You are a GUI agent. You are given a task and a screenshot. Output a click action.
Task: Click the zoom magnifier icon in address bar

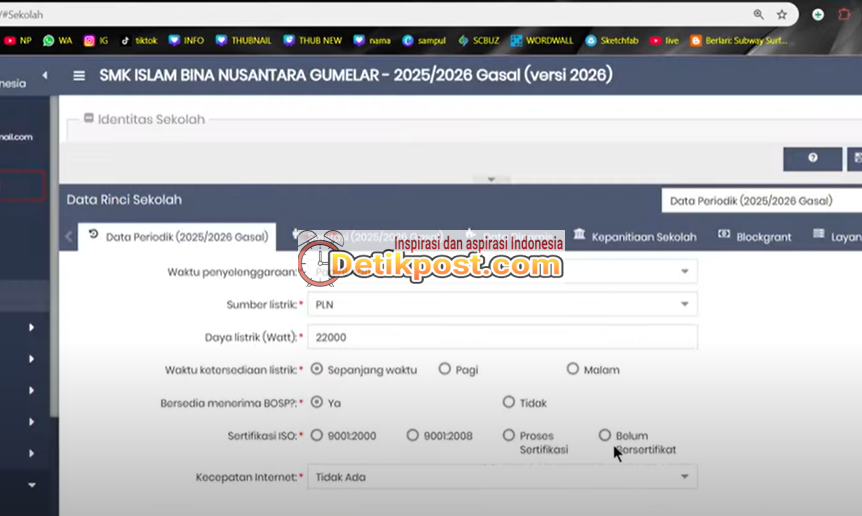[x=759, y=14]
